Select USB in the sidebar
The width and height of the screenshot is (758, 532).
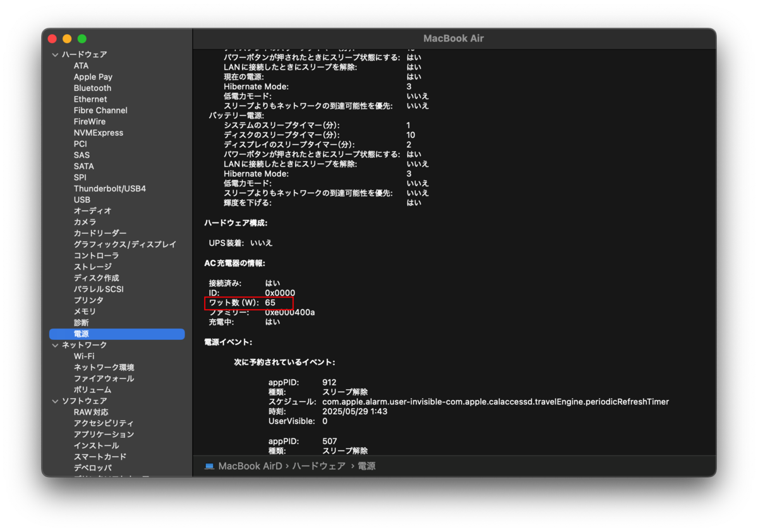click(82, 200)
